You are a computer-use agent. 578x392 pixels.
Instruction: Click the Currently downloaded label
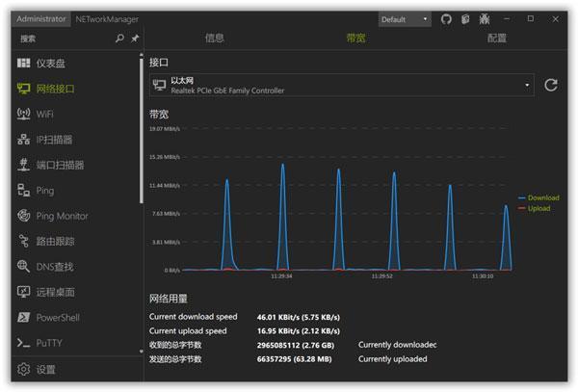coord(397,345)
